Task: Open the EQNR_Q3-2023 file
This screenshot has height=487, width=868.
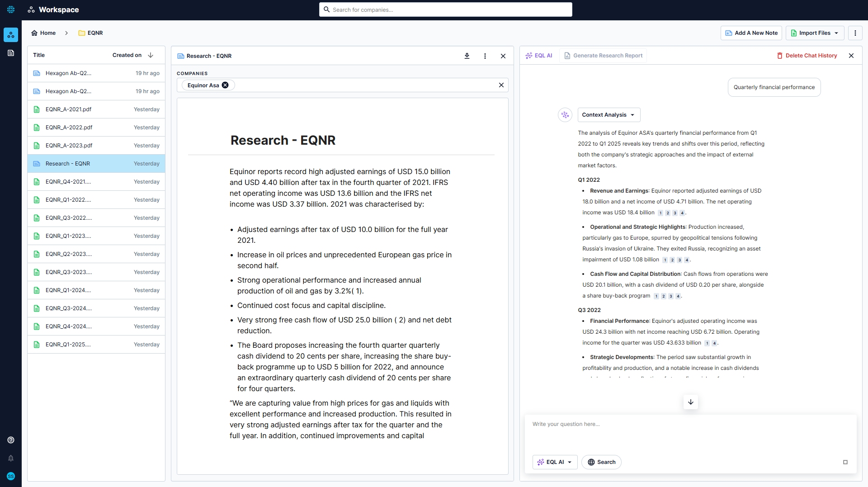Action: 96,272
